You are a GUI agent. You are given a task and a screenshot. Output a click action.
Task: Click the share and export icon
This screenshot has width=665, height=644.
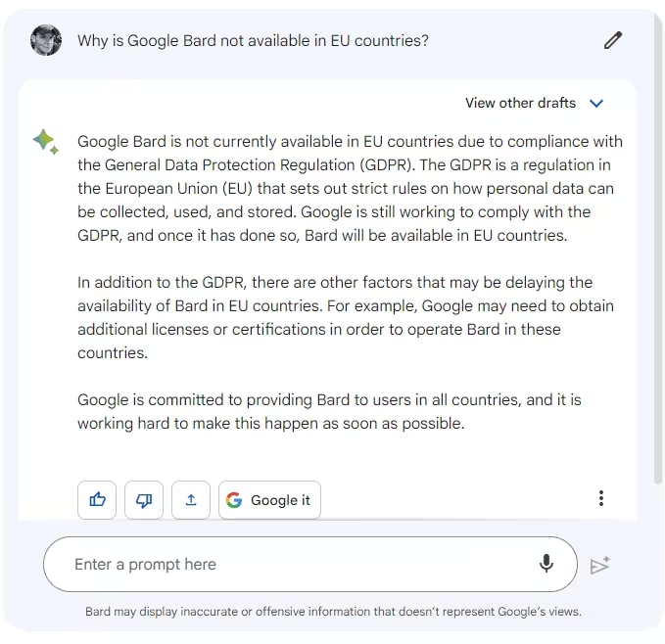tap(191, 500)
